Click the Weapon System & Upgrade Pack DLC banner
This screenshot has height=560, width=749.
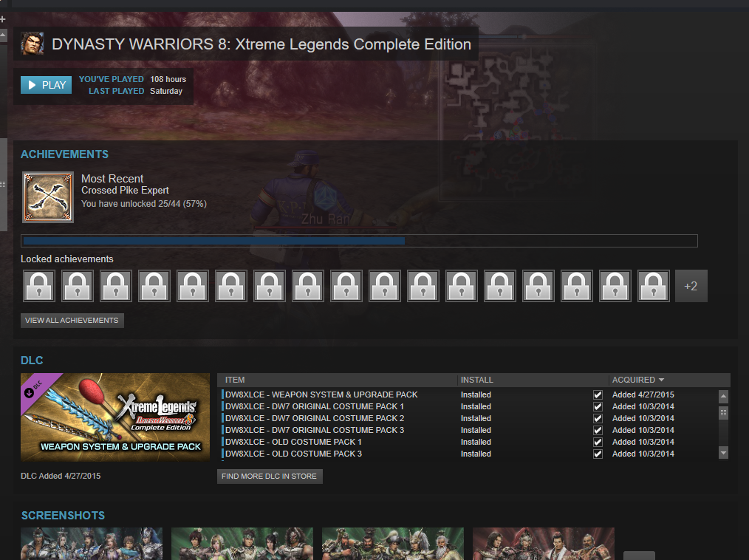[115, 417]
